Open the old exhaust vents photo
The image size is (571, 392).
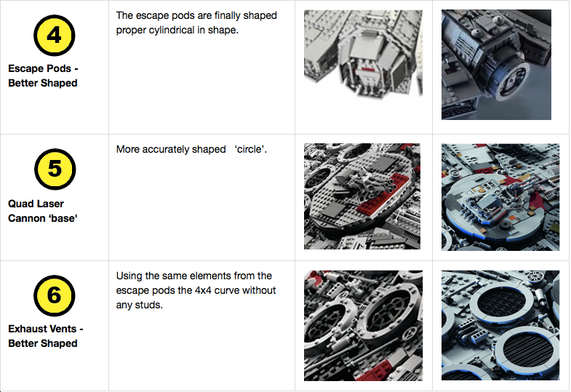tap(363, 325)
